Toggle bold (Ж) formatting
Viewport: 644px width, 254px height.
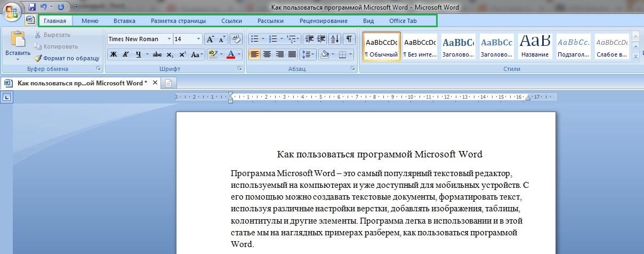pyautogui.click(x=113, y=54)
